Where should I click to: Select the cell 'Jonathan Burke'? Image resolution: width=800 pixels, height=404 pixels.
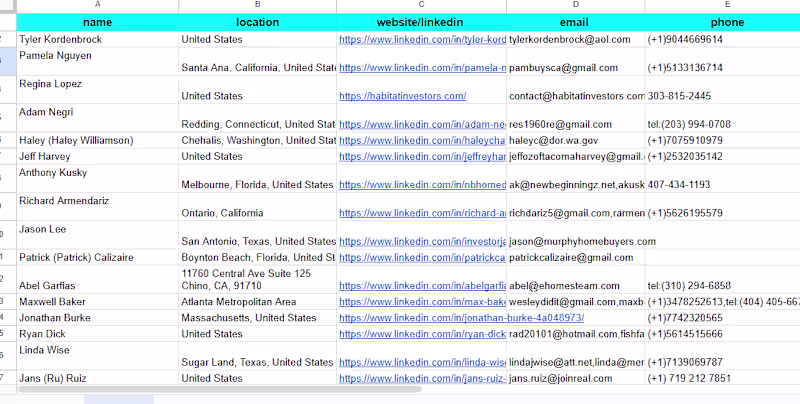(x=97, y=318)
